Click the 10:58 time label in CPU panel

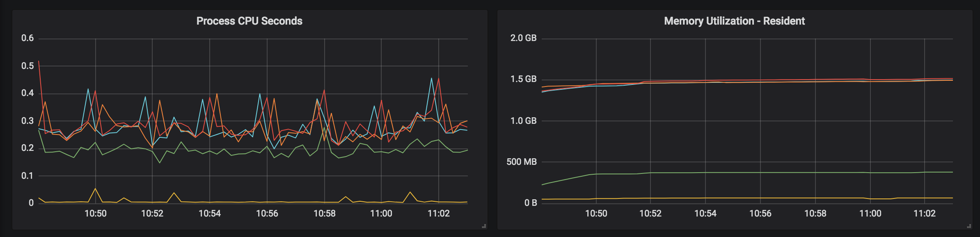[325, 214]
